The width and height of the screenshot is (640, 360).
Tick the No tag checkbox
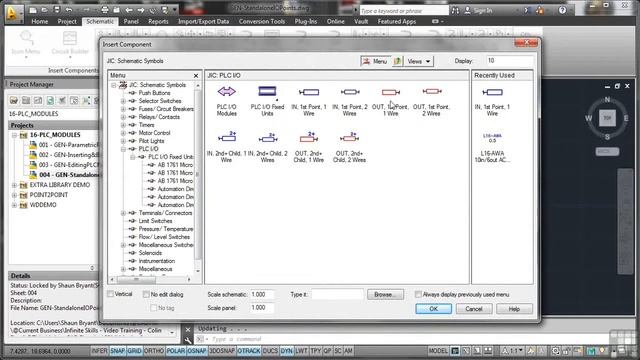coord(153,308)
